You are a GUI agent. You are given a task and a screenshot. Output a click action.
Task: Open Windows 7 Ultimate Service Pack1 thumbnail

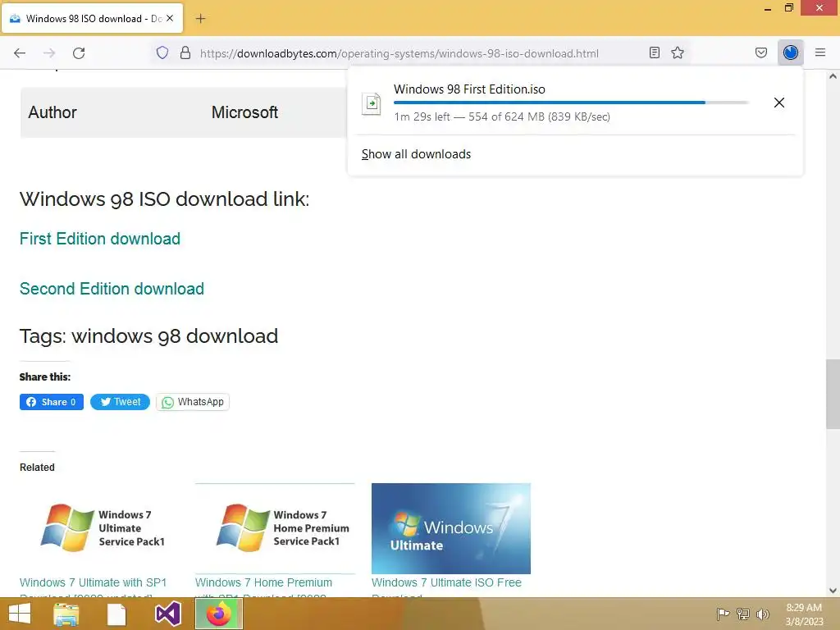click(99, 528)
